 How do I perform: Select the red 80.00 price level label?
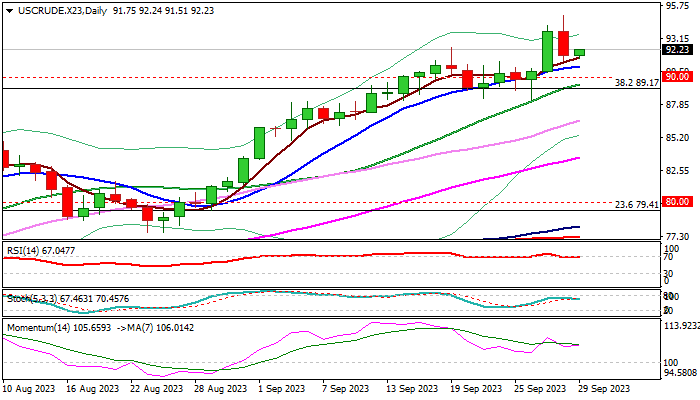pos(676,202)
